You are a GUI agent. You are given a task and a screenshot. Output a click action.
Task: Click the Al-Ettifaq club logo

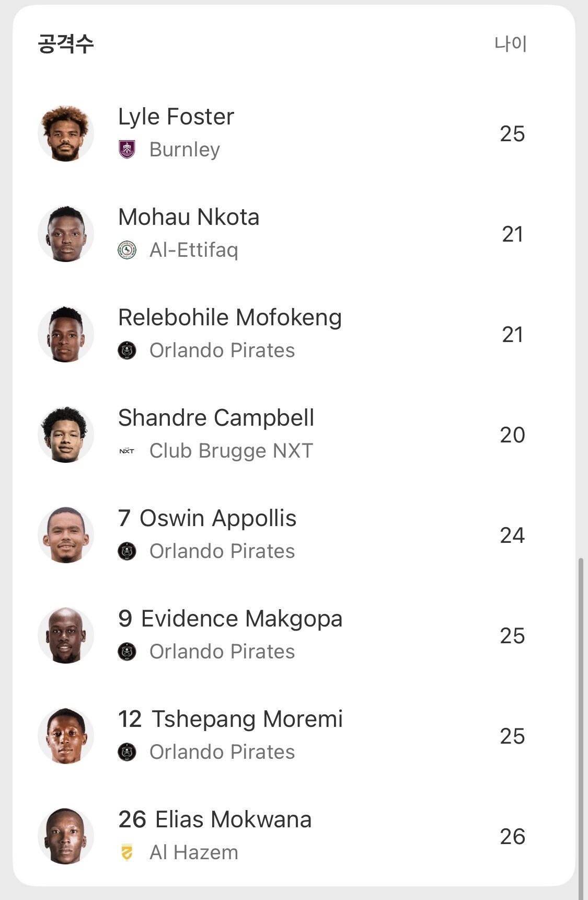127,250
